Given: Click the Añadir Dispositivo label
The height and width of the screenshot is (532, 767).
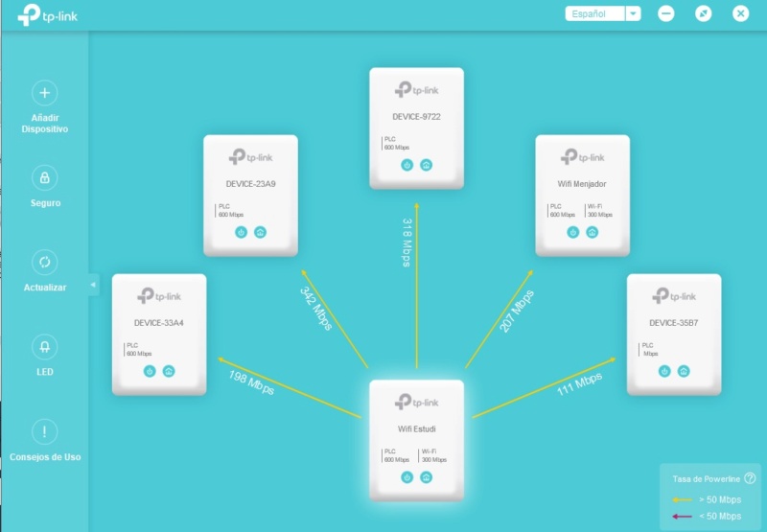Looking at the screenshot, I should point(44,124).
